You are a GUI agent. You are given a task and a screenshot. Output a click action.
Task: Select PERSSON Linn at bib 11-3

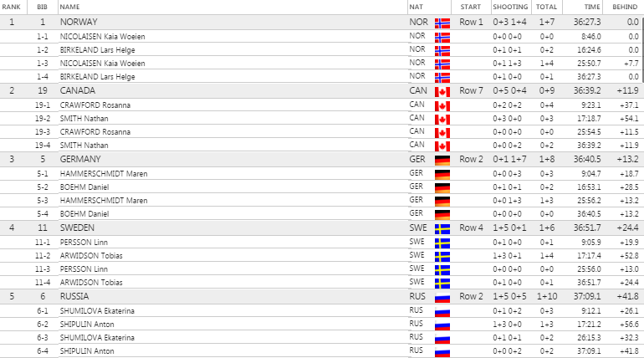pos(84,269)
